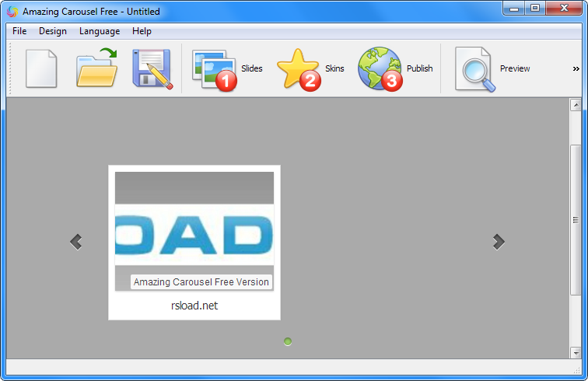
Task: Click the Skins label
Action: tap(334, 68)
